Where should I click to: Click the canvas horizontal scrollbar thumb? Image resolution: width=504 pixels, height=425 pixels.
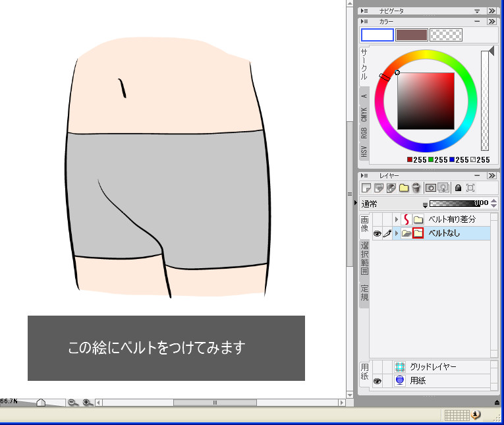click(x=215, y=403)
